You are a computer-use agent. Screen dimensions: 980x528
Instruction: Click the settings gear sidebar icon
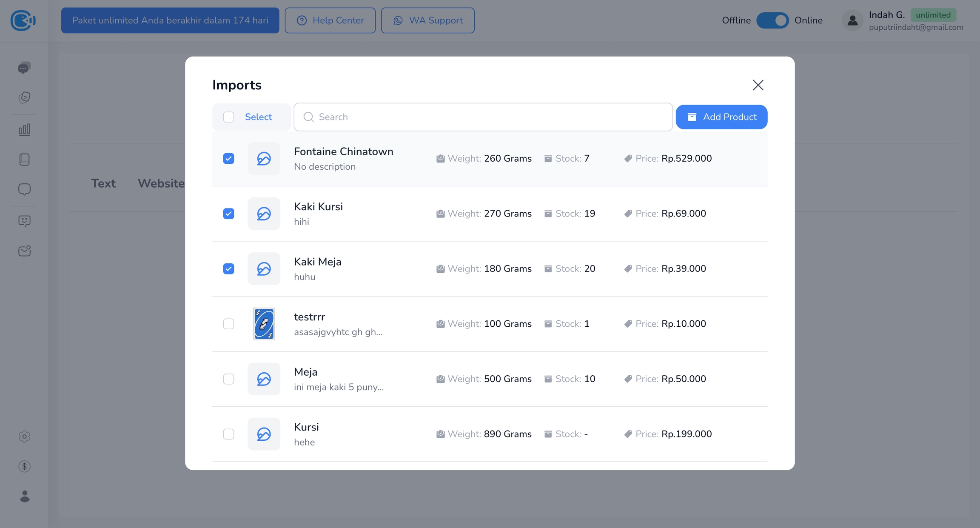coord(24,436)
